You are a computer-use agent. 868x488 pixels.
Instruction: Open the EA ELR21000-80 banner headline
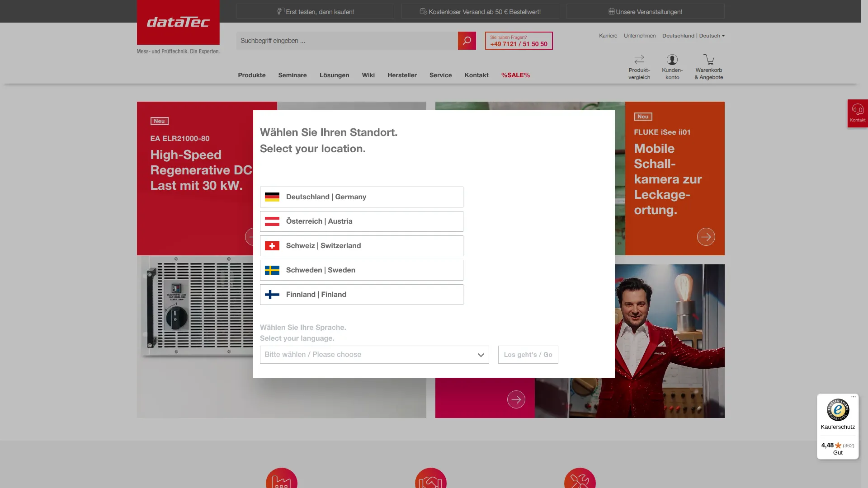(x=201, y=170)
